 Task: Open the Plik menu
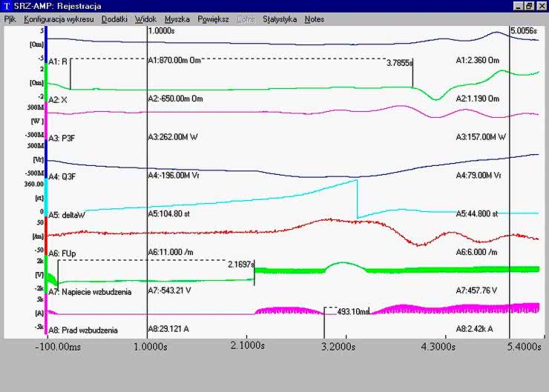tap(10, 19)
